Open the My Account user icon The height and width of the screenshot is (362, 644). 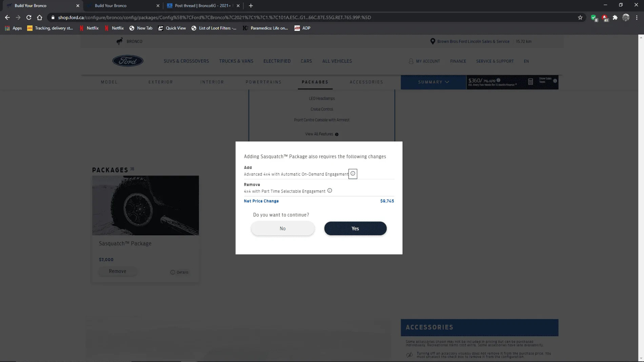pos(411,61)
